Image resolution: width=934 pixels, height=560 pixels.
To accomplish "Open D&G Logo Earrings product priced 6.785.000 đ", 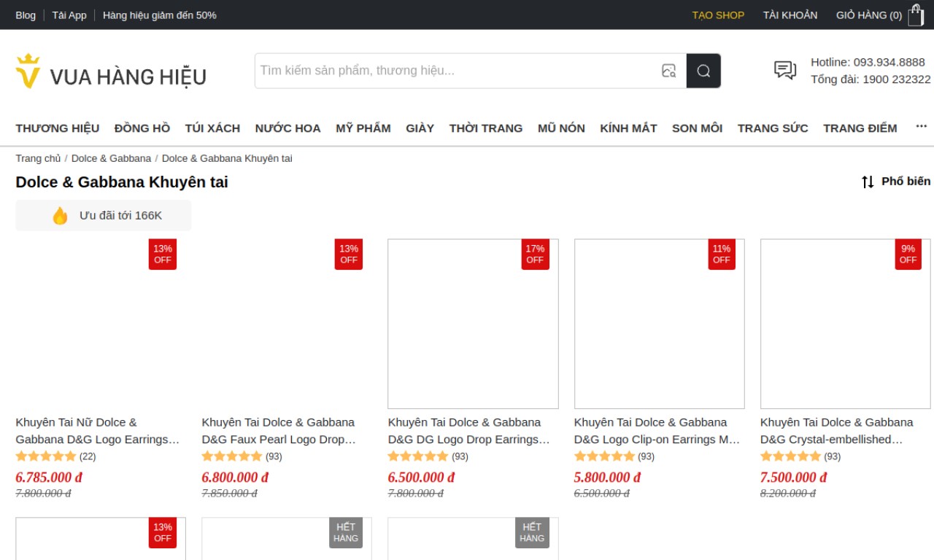I will 101,324.
